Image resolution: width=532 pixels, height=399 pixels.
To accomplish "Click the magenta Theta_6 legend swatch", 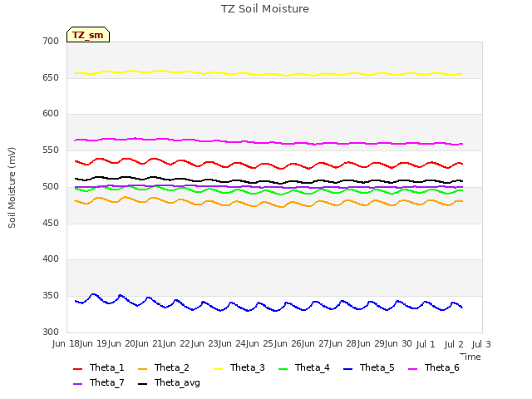I will pyautogui.click(x=412, y=369).
